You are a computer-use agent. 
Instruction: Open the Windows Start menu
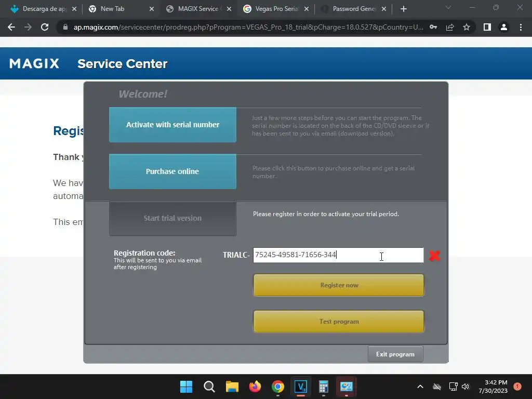click(186, 387)
